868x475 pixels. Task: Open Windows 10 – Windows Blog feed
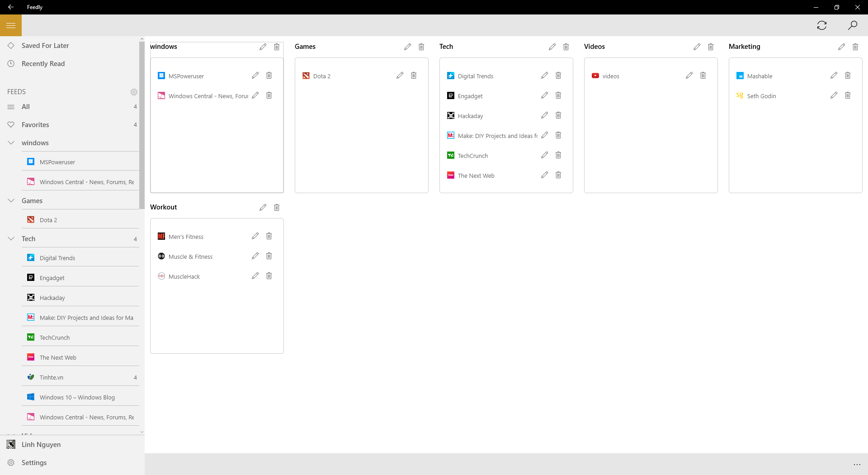tap(80, 397)
